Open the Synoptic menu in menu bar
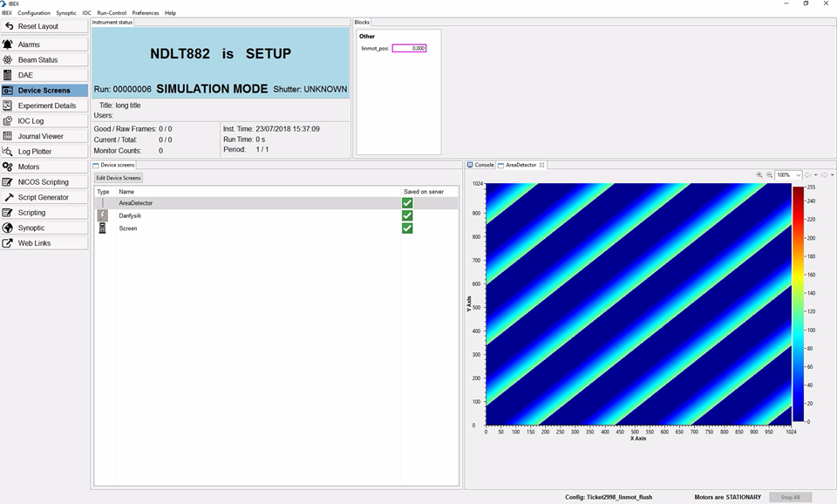This screenshot has height=504, width=837. [x=66, y=13]
